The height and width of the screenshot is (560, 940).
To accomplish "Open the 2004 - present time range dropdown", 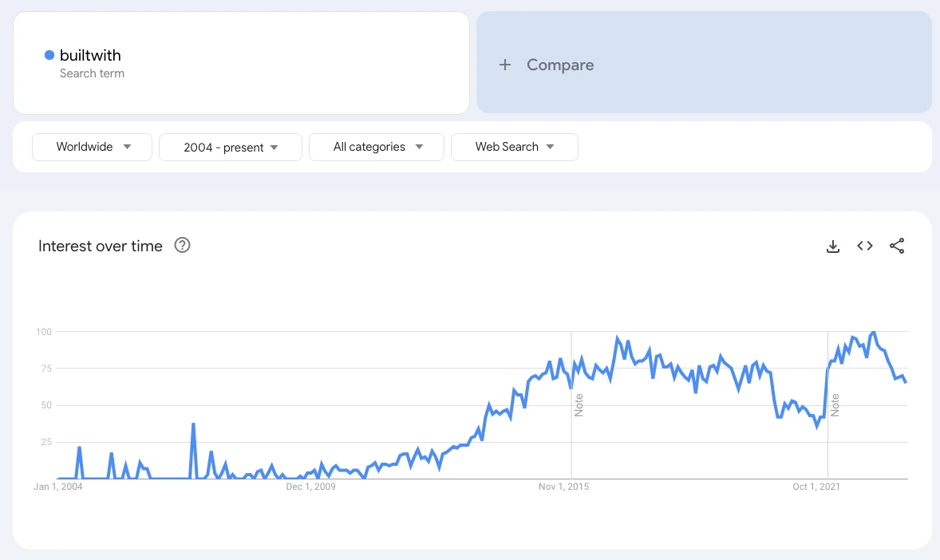I will (x=231, y=147).
